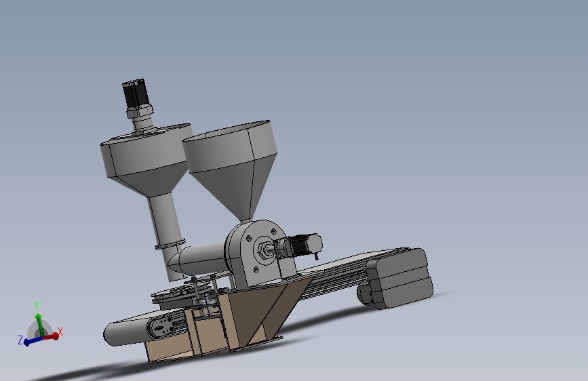
Task: Select the lidded cylindrical hopper on the left
Action: point(146,159)
